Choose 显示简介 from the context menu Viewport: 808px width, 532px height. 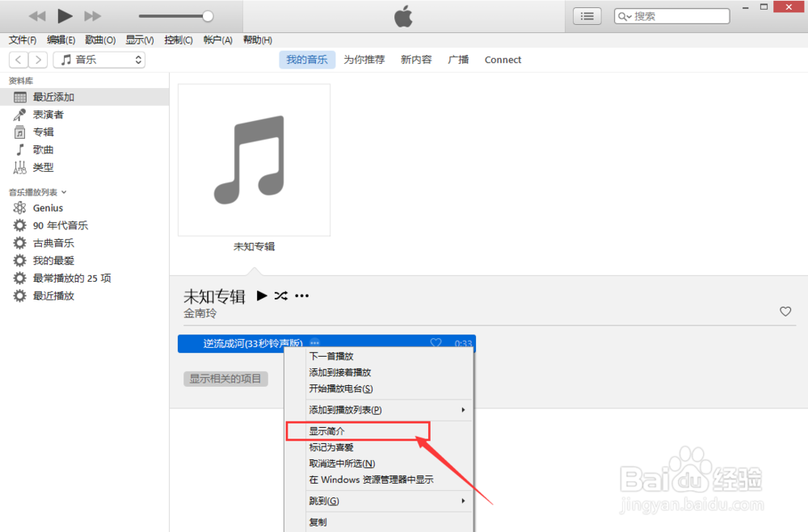pos(327,430)
